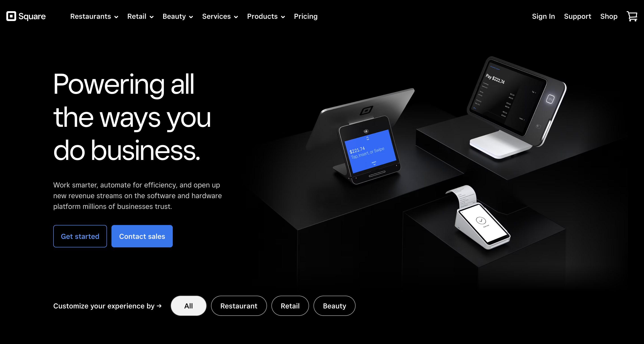Select the Retail category filter
The image size is (644, 344).
tap(290, 306)
